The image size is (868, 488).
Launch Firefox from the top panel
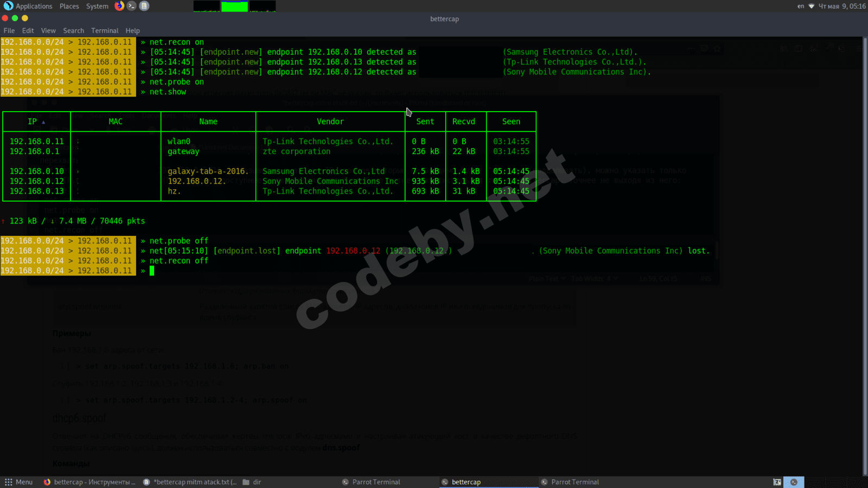click(x=119, y=6)
